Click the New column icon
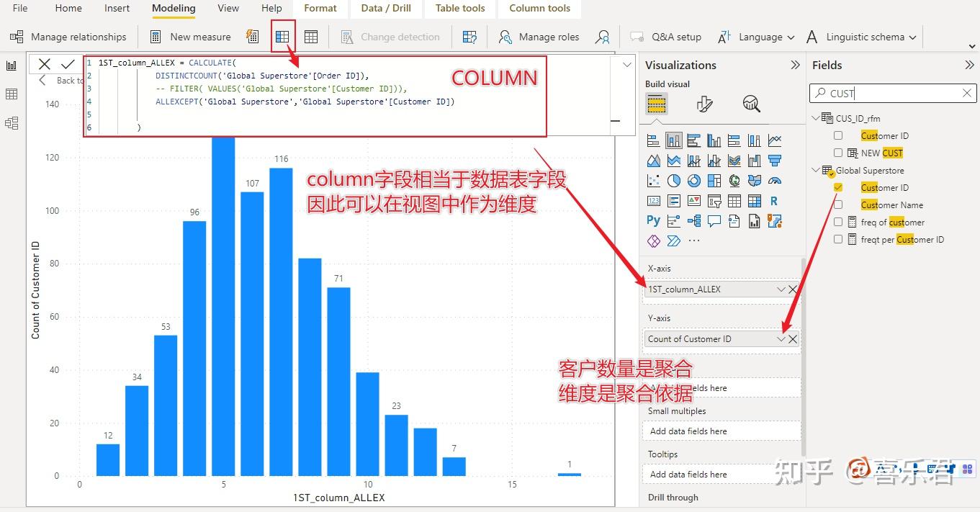 point(282,37)
